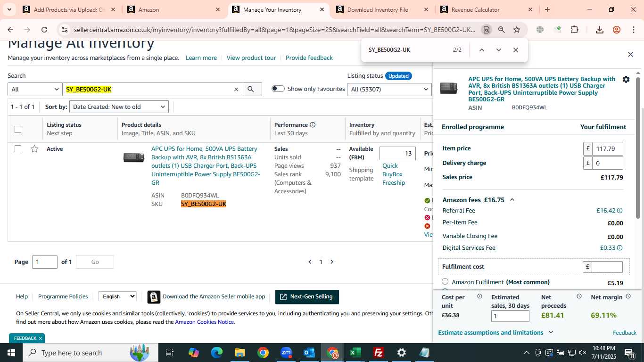This screenshot has height=362, width=644.
Task: Open Sort by Date Created dropdown
Action: pyautogui.click(x=119, y=107)
